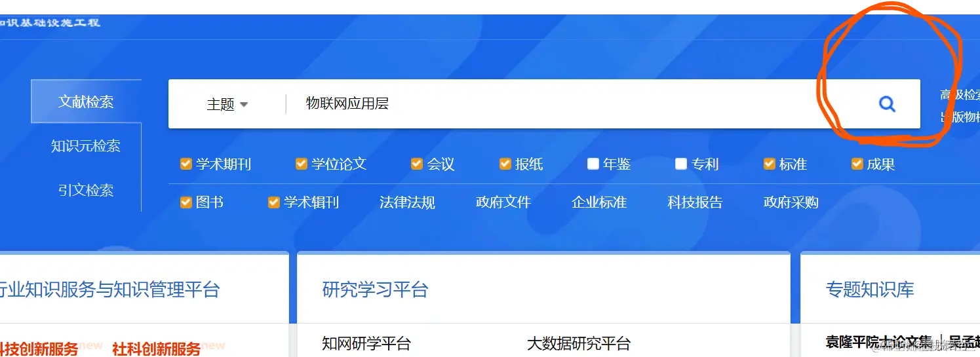Click the magnifier search icon
980x357 pixels.
887,103
